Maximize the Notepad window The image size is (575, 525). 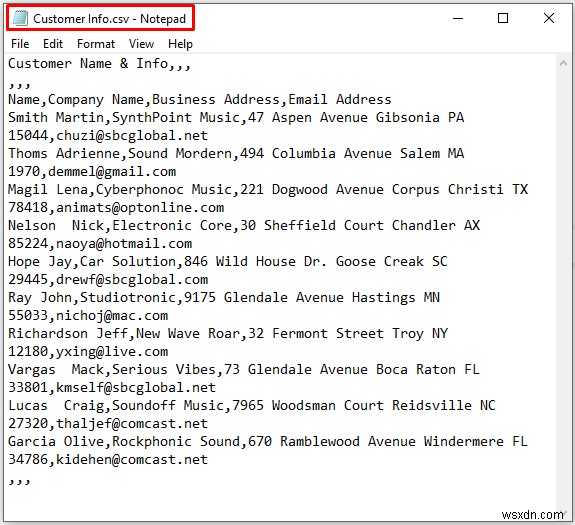click(x=503, y=18)
